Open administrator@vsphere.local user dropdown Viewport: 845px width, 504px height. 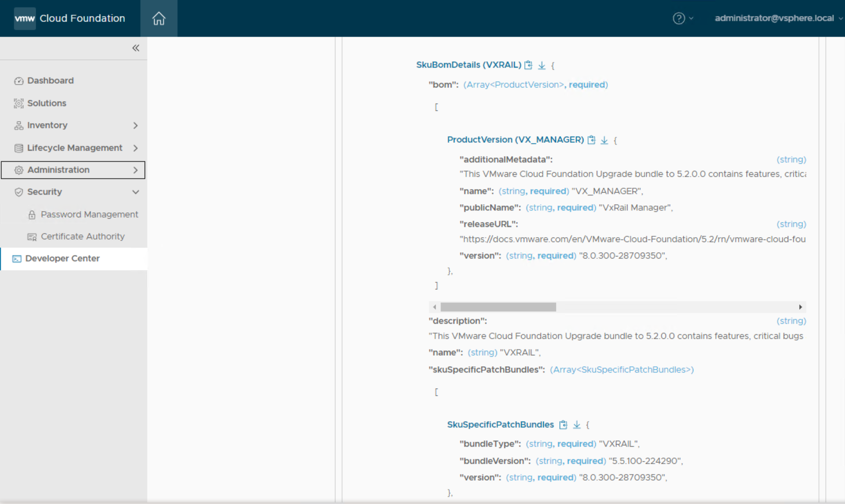click(778, 18)
